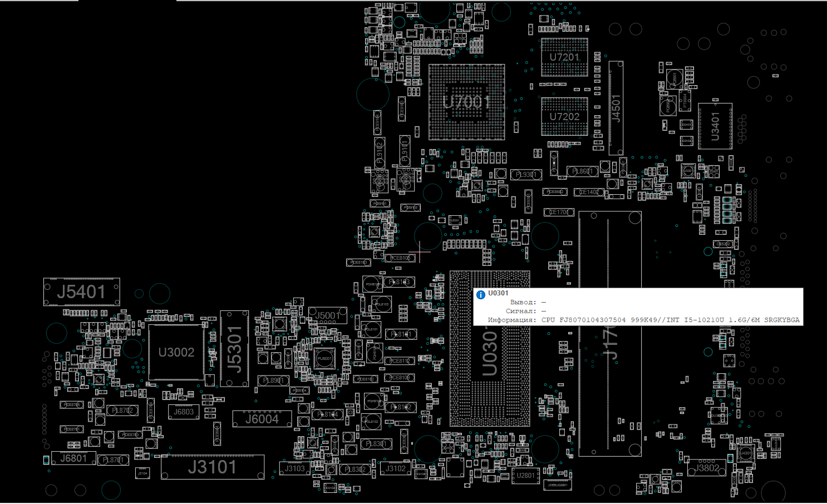Click the U3002 square chip
Image resolution: width=827 pixels, height=504 pixels.
(x=176, y=353)
